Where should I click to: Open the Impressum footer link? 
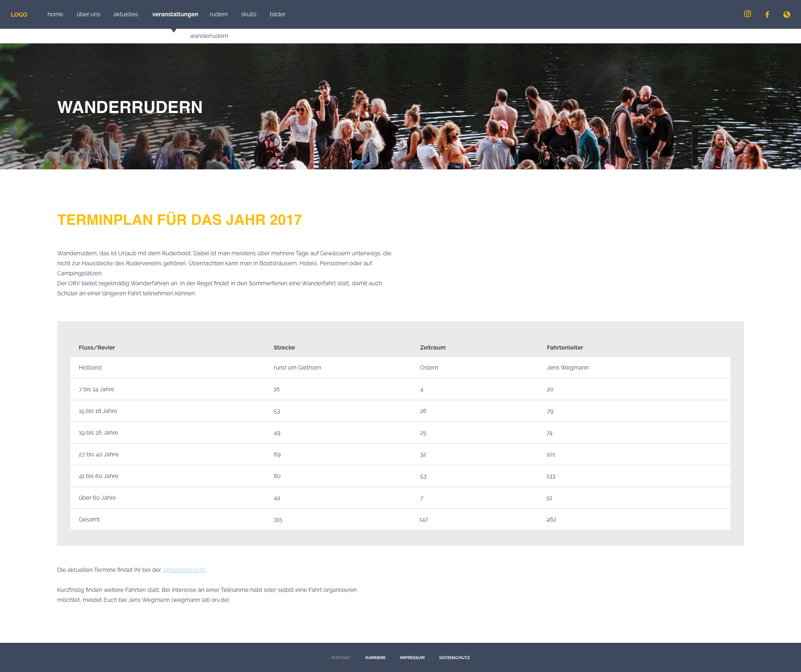coord(412,657)
